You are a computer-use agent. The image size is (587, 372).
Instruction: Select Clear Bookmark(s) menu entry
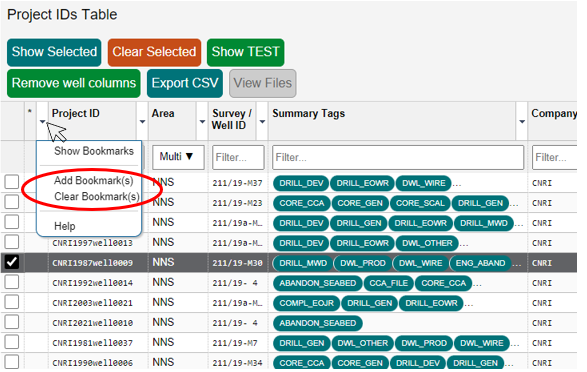97,196
